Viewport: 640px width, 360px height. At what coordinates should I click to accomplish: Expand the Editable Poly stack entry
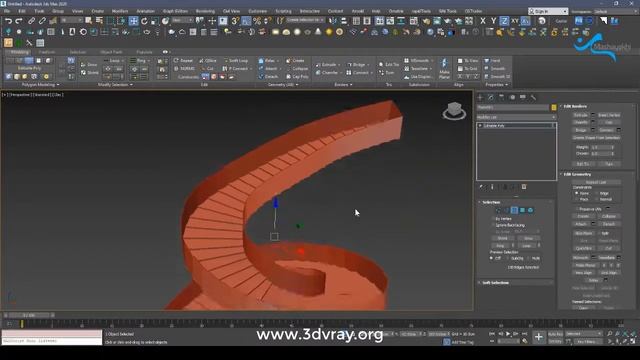(480, 126)
